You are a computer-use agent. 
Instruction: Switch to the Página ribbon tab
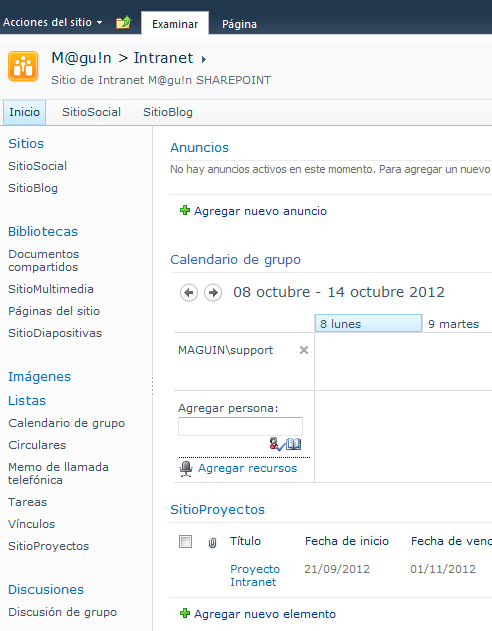(239, 24)
